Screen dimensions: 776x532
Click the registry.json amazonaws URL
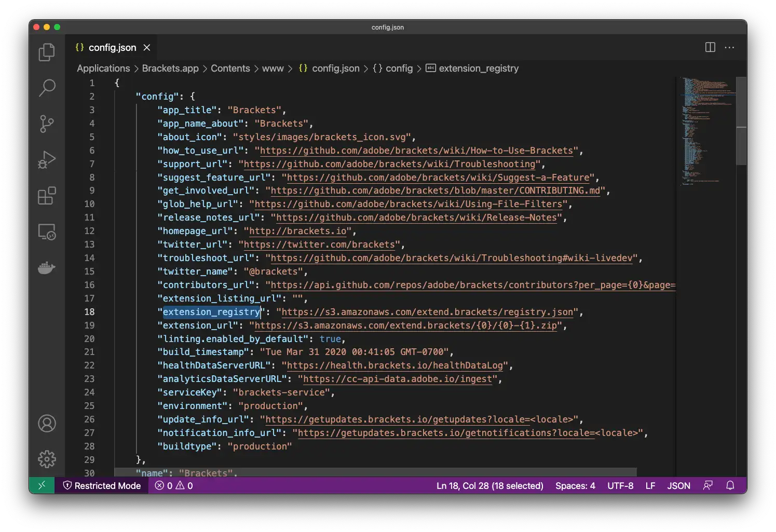pyautogui.click(x=427, y=312)
